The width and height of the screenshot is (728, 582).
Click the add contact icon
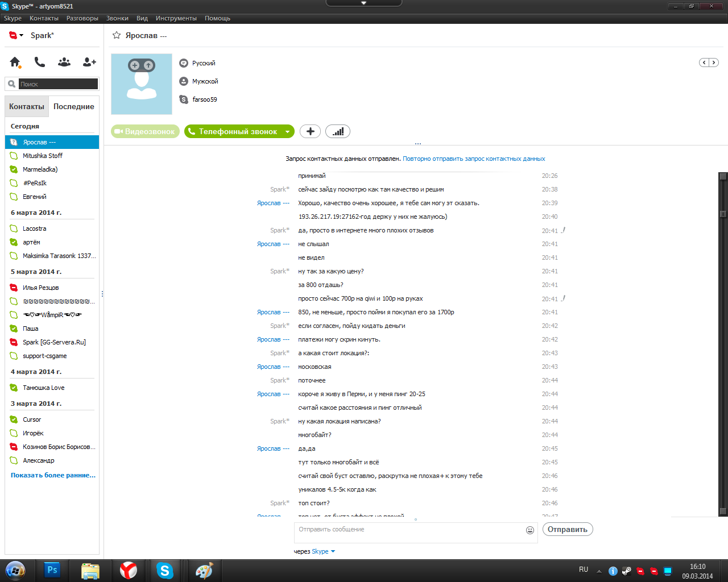pos(89,62)
